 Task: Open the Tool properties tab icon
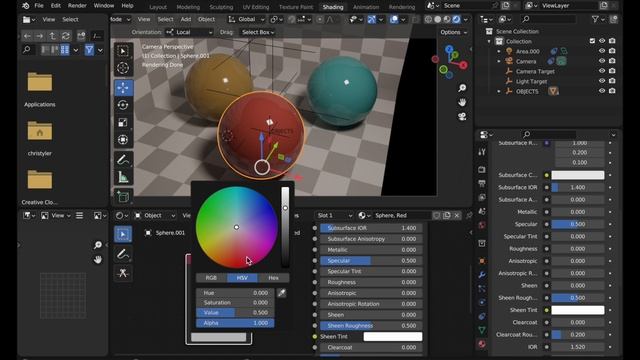[x=482, y=151]
